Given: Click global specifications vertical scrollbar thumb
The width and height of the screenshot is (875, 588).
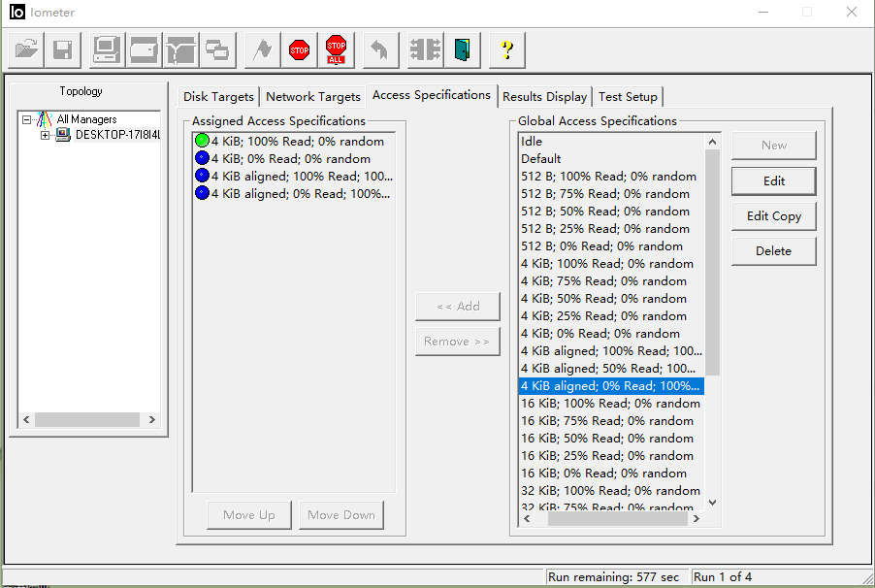Looking at the screenshot, I should coord(712,262).
